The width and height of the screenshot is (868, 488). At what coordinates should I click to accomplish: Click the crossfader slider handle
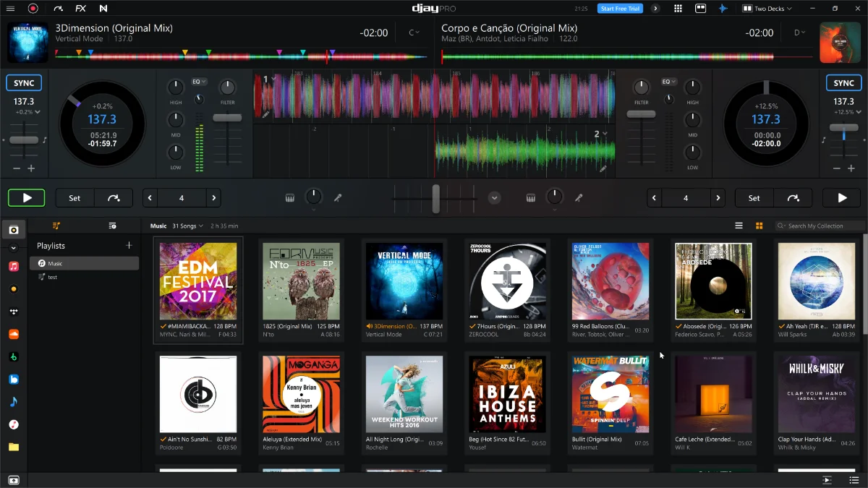pyautogui.click(x=435, y=198)
